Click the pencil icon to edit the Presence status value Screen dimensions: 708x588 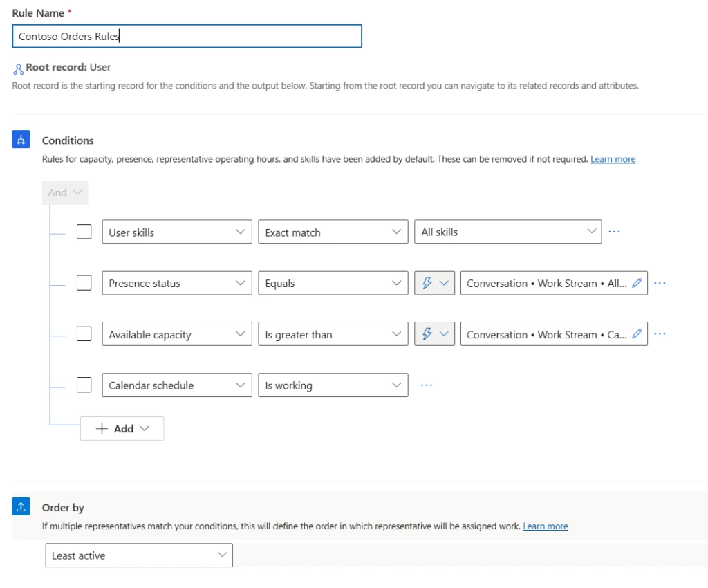pos(637,282)
